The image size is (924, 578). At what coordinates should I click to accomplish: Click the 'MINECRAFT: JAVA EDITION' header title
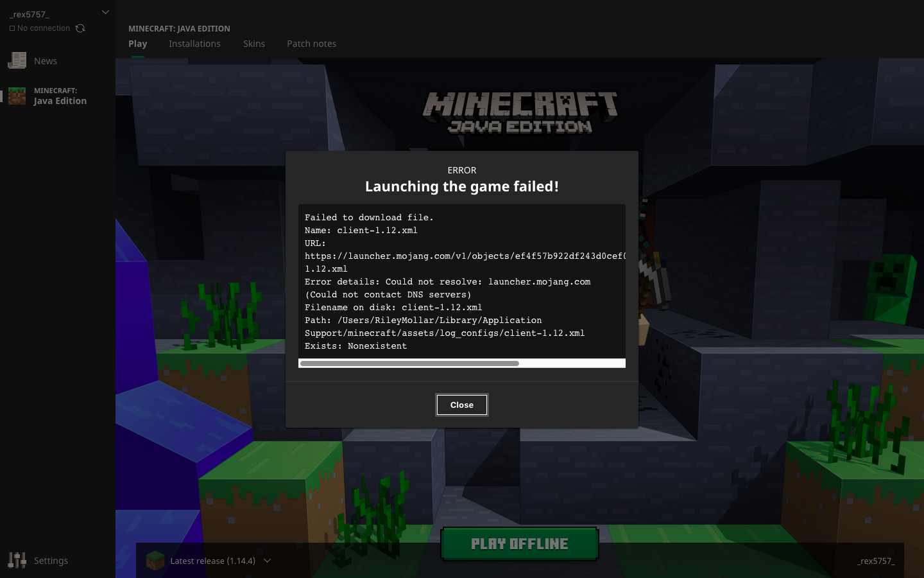[x=179, y=29]
